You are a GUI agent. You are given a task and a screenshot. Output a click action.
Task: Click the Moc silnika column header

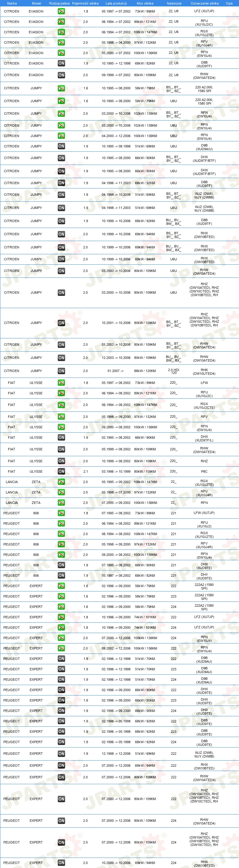[145, 3]
